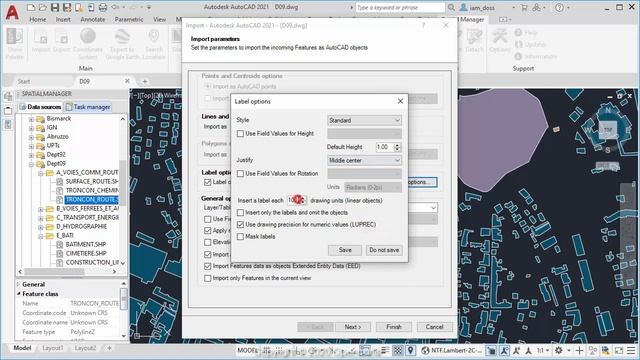Click the Autodesk App Store cart icon

524,7
